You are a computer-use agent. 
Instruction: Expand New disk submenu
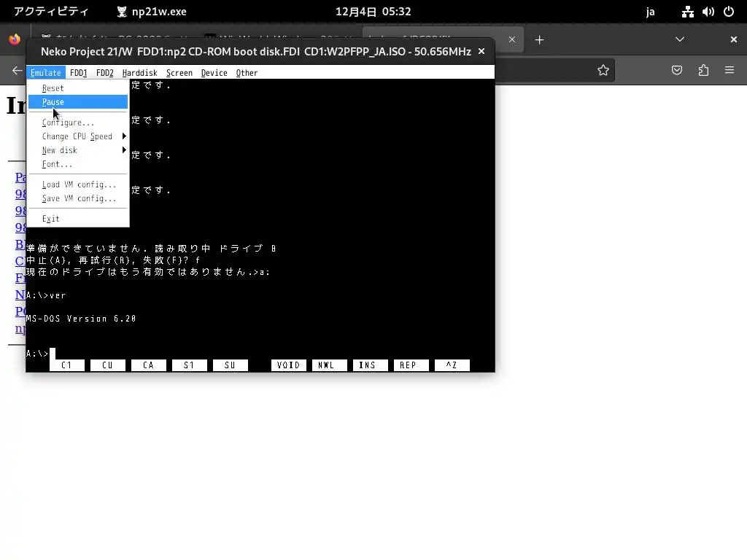click(x=78, y=150)
